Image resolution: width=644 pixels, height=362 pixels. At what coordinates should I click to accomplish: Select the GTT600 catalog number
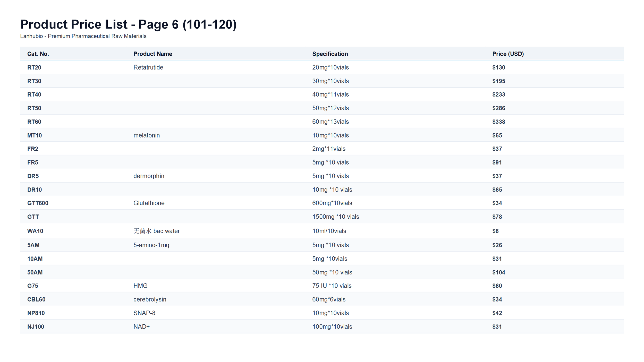tap(38, 203)
